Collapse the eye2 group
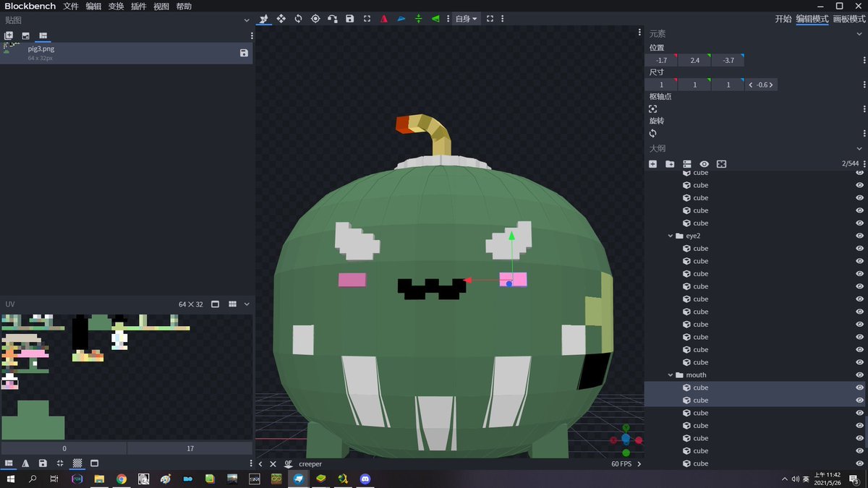The height and width of the screenshot is (488, 868). (671, 236)
